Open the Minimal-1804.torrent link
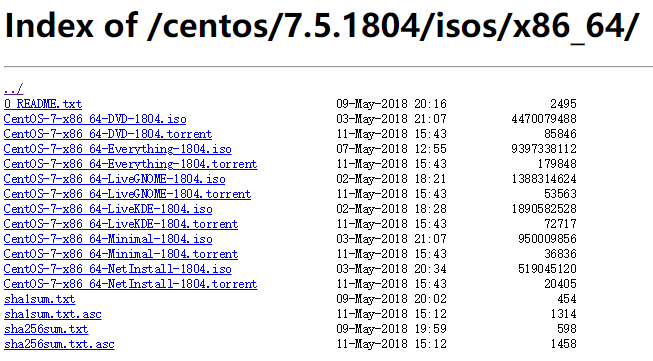This screenshot has height=361, width=653. point(121,254)
